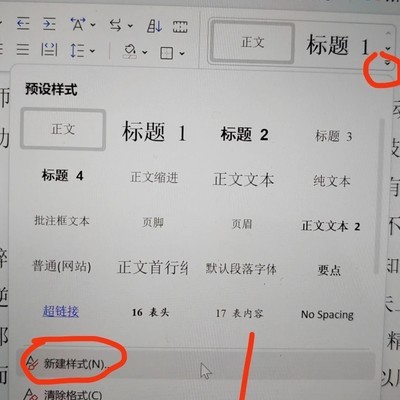Expand the text direction dropdown arrow
400x400 pixels.
click(x=130, y=26)
